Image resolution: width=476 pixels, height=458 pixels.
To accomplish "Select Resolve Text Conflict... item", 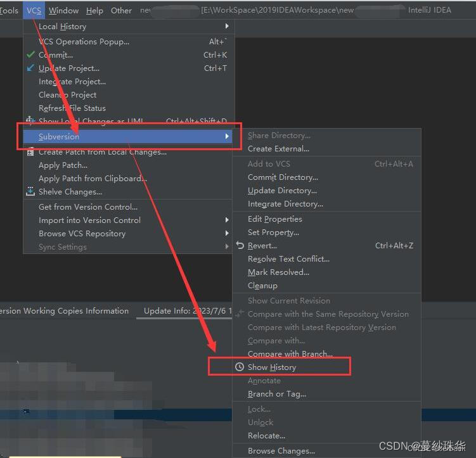I will 326,258.
